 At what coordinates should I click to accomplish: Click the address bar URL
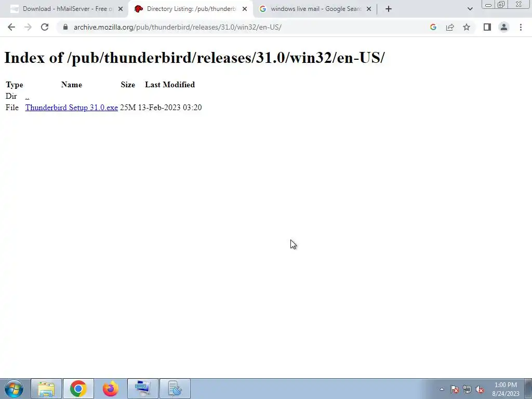pos(178,27)
